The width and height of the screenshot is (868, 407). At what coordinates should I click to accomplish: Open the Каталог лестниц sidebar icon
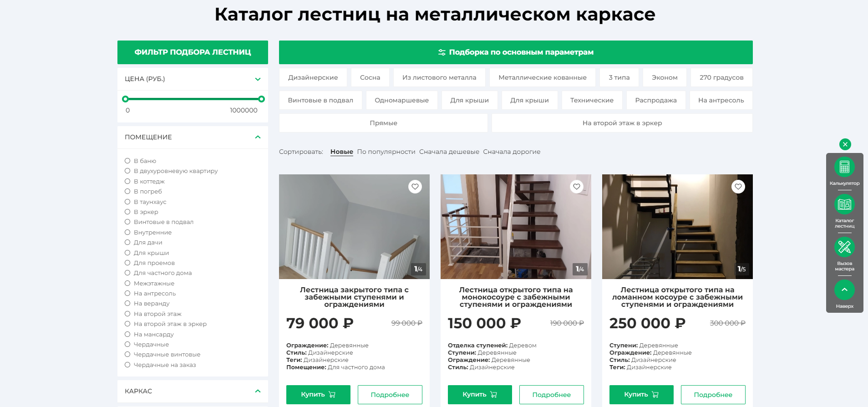[844, 204]
